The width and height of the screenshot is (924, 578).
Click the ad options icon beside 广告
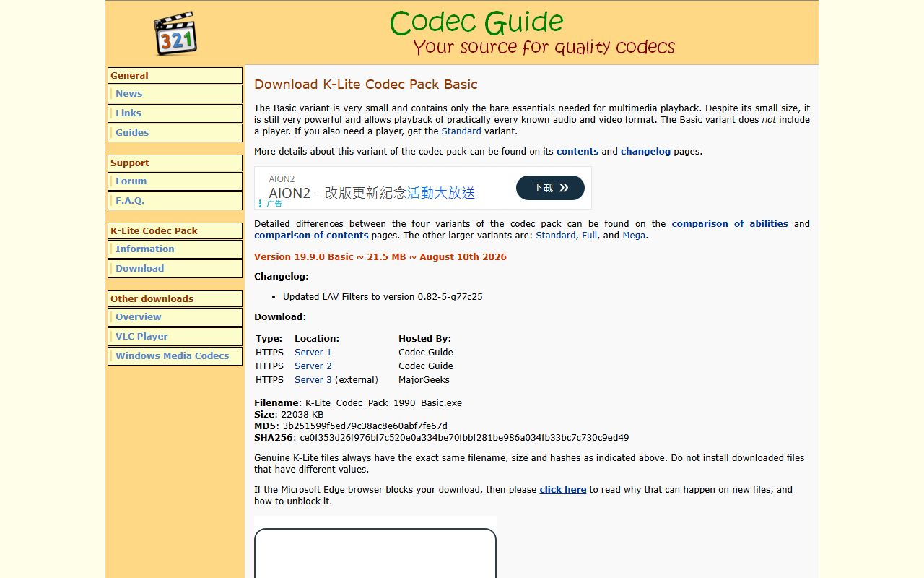[x=260, y=204]
